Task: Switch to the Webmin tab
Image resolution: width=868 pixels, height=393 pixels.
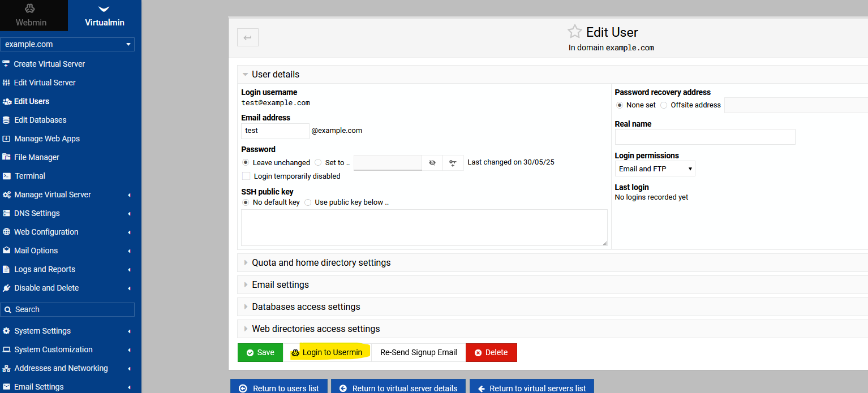Action: (x=34, y=15)
